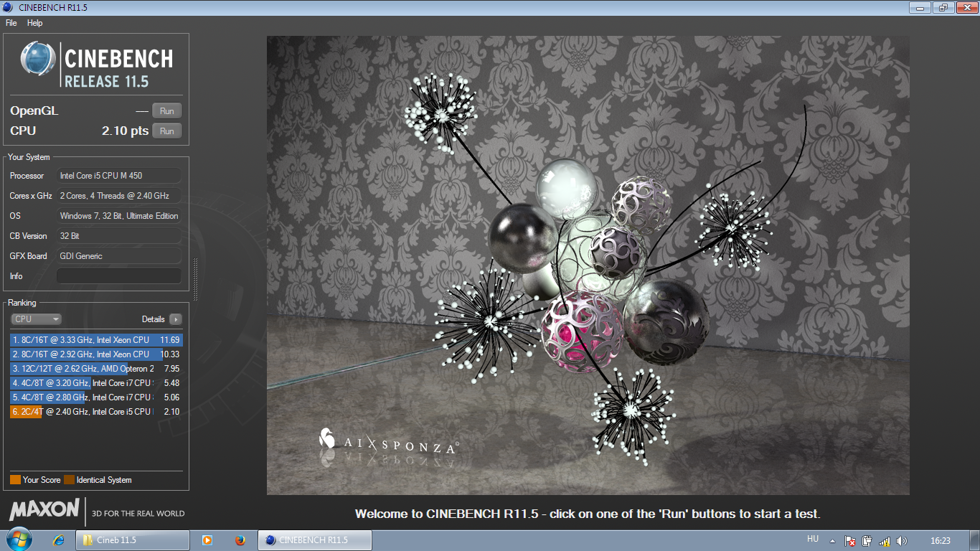The width and height of the screenshot is (980, 551).
Task: Click the CINEBENCH globe logo icon
Action: point(38,59)
